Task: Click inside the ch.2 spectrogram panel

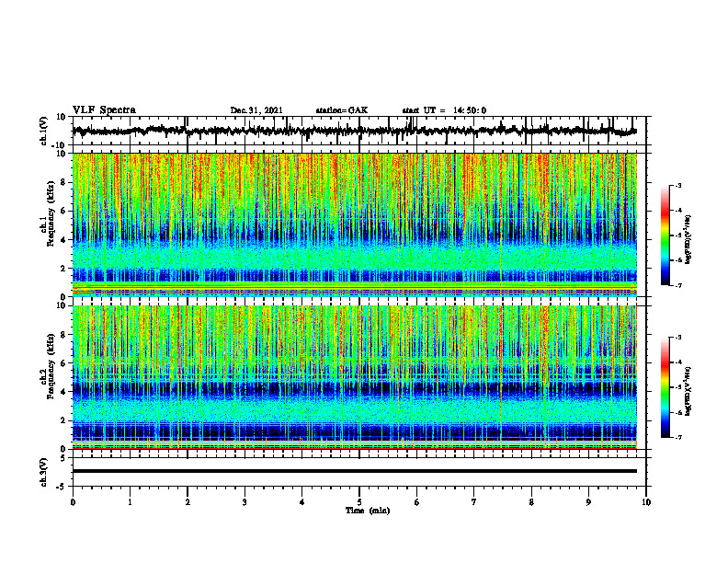Action: pyautogui.click(x=354, y=377)
